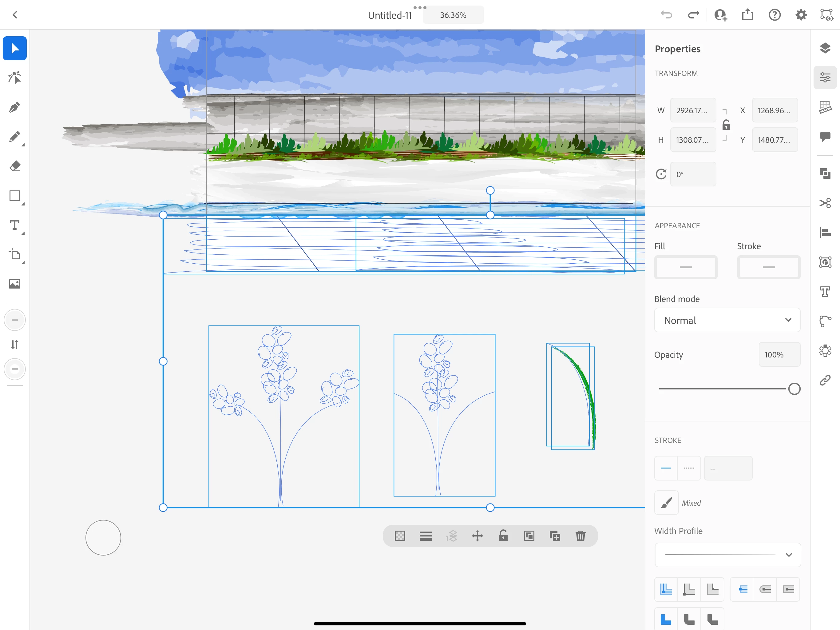Open the Layers panel
840x630 pixels.
pyautogui.click(x=825, y=48)
